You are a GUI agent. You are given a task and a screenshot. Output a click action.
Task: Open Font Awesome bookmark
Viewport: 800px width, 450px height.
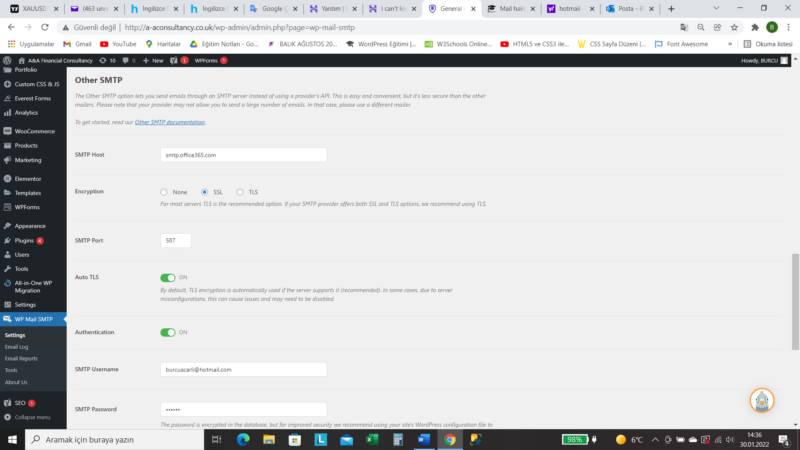682,44
